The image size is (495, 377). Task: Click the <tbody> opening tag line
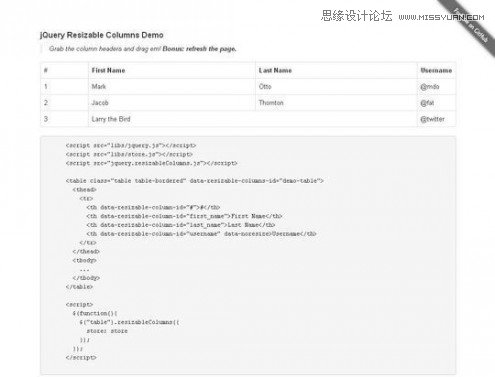point(84,260)
